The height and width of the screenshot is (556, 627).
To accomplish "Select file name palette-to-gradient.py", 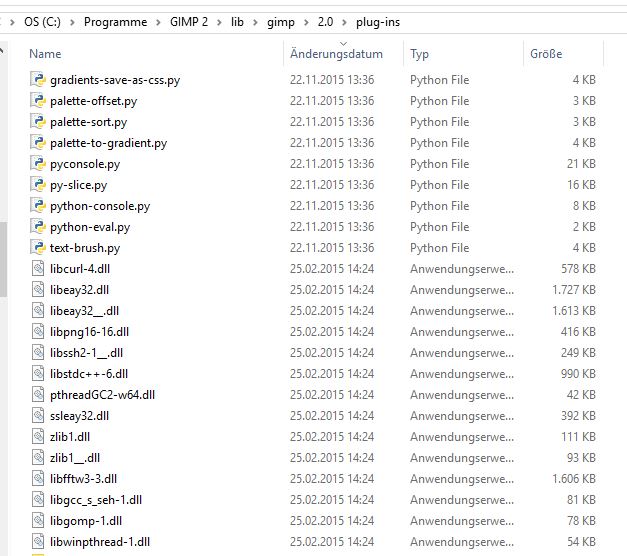I will (x=108, y=143).
